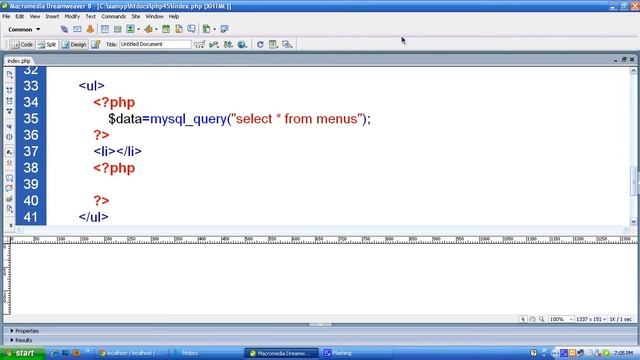Screen dimensions: 640x360
Task: Refresh Design View with the refresh icon
Action: 260,44
